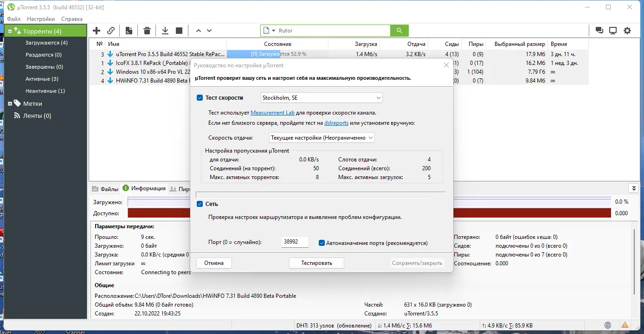Click the status arrow icon of the HWiNFO torrent

(110, 81)
